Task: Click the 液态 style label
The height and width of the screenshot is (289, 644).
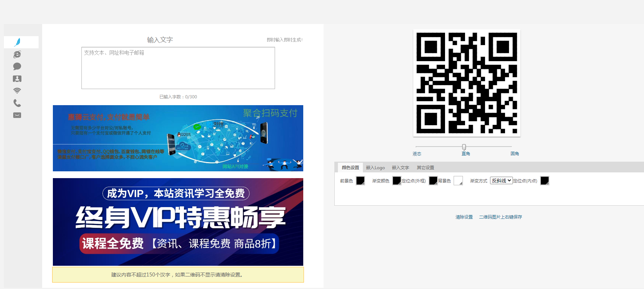Action: (417, 154)
